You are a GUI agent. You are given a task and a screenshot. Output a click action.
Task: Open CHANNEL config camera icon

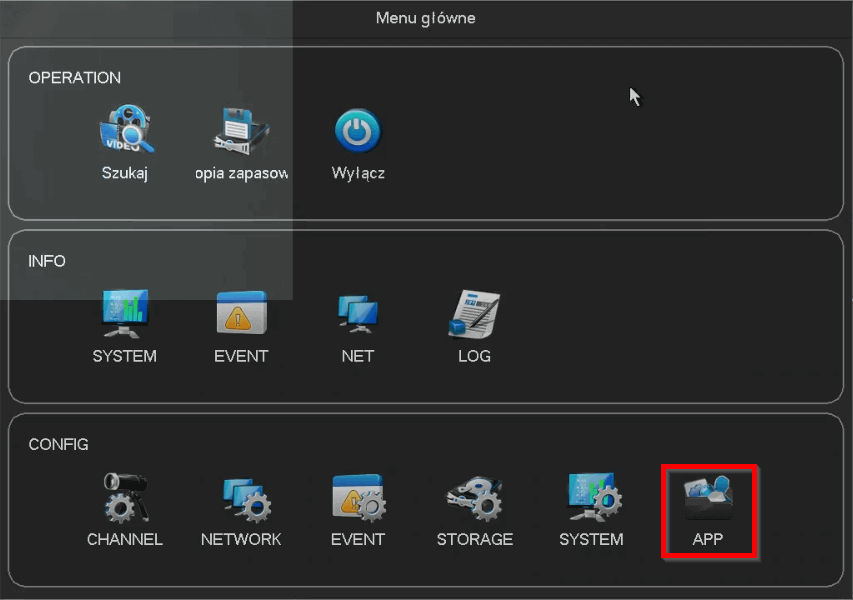[x=125, y=497]
